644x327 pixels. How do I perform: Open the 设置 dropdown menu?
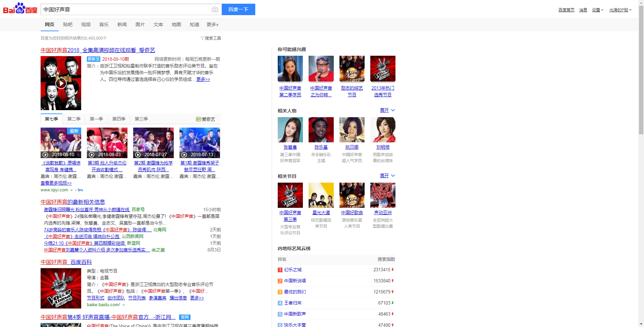(597, 10)
